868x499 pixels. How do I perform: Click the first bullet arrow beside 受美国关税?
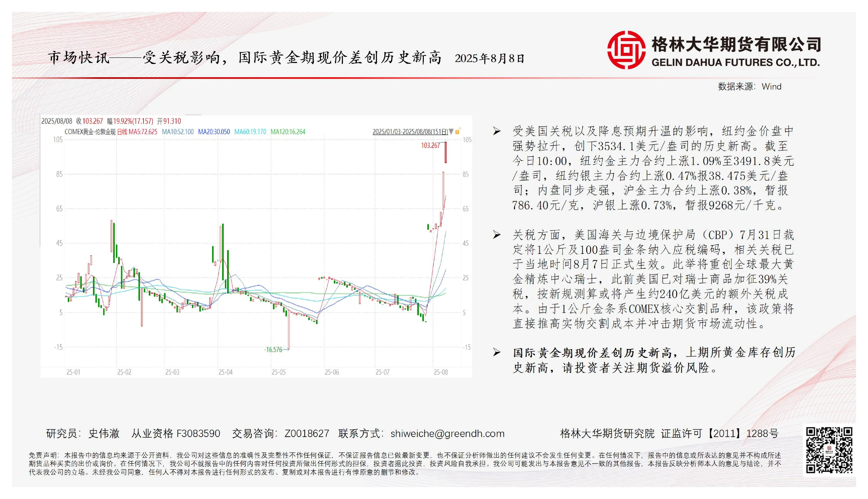[x=497, y=131]
